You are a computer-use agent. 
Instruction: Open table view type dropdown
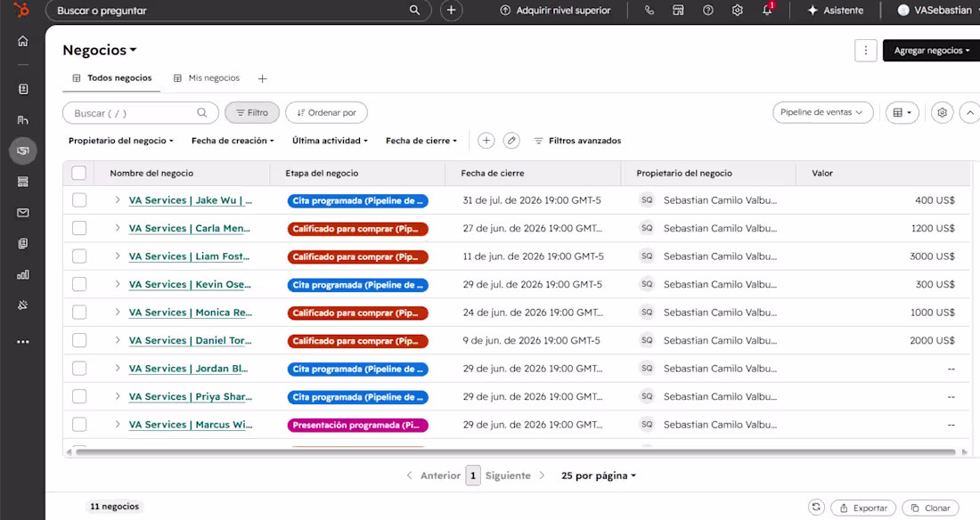click(902, 112)
